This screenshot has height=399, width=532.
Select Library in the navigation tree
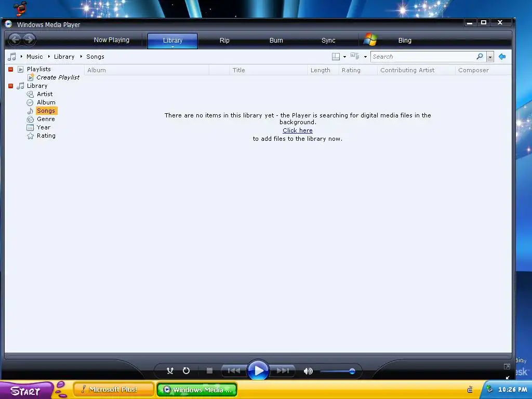[37, 86]
